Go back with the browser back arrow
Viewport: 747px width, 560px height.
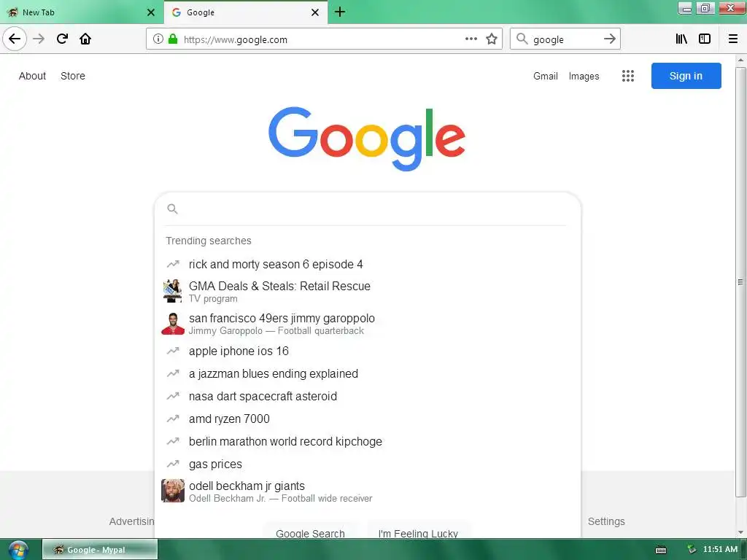15,39
